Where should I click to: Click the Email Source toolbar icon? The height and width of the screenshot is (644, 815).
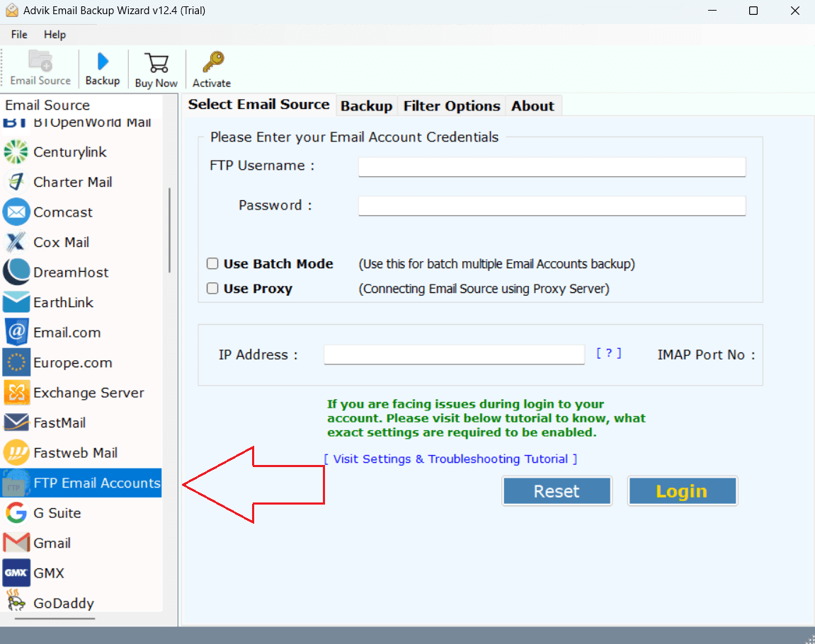click(40, 61)
